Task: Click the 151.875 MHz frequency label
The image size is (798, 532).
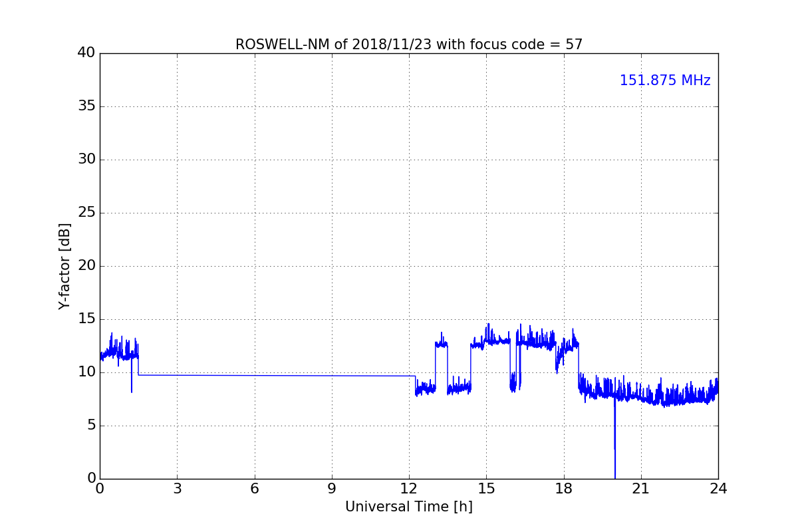Action: (x=665, y=80)
